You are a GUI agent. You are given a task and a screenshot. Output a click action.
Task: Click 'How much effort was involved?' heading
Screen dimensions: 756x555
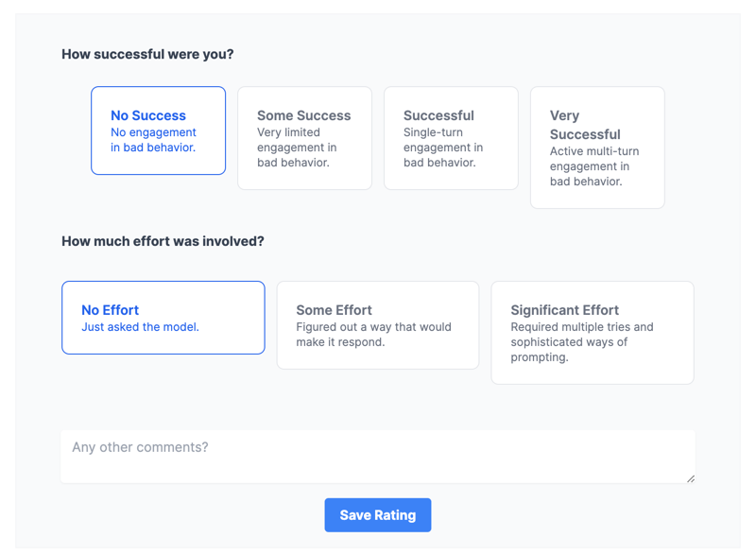(163, 241)
